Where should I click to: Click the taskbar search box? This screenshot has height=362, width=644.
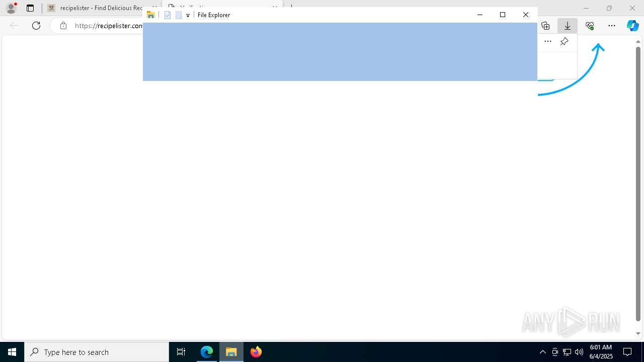pos(97,352)
